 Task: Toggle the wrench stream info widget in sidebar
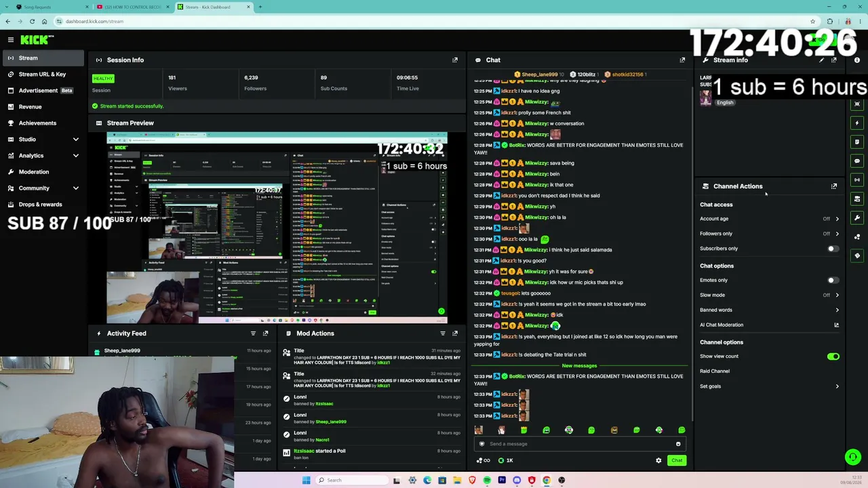pos(857,218)
